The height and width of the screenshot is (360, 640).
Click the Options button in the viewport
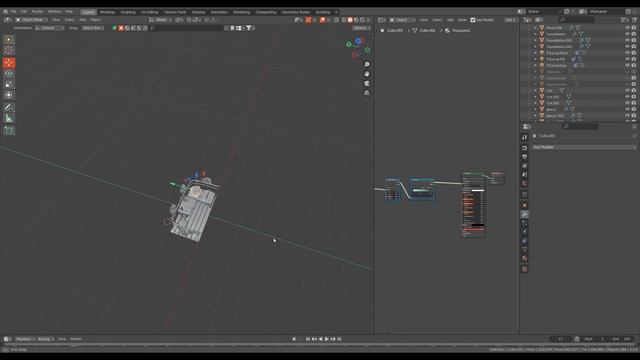pos(361,28)
